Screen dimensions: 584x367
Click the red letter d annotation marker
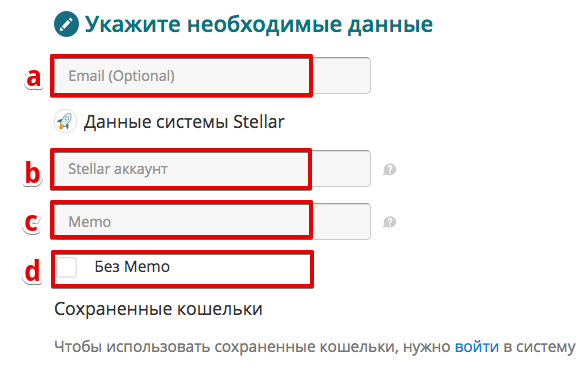(x=32, y=270)
